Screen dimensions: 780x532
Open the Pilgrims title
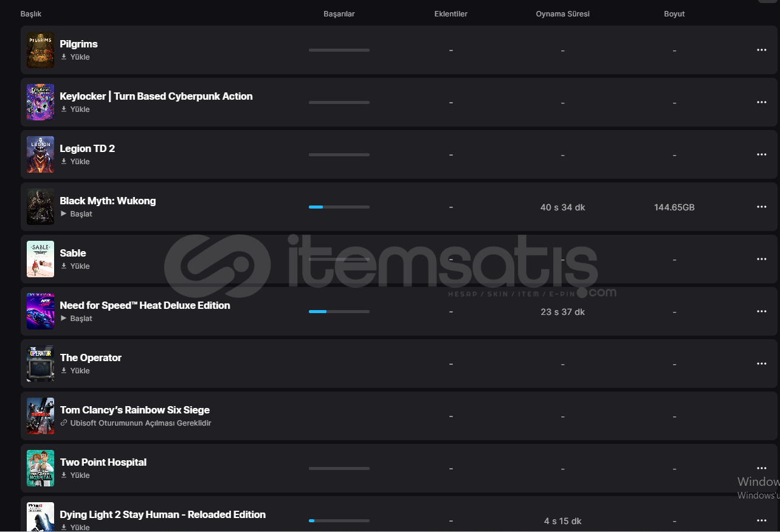(78, 44)
